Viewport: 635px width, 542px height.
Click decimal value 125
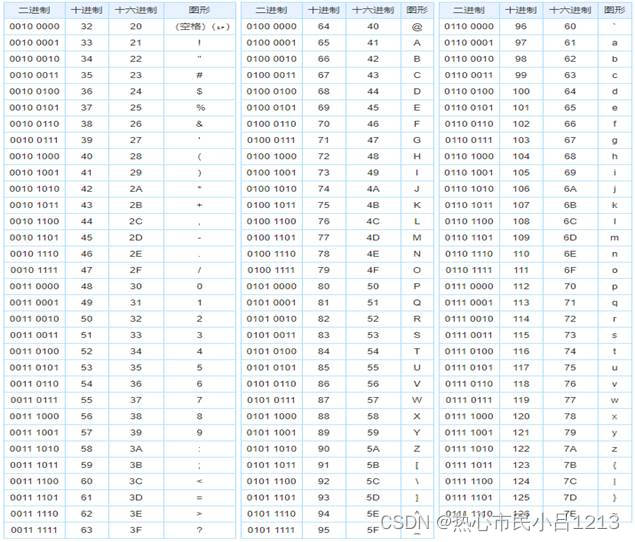tap(521, 497)
